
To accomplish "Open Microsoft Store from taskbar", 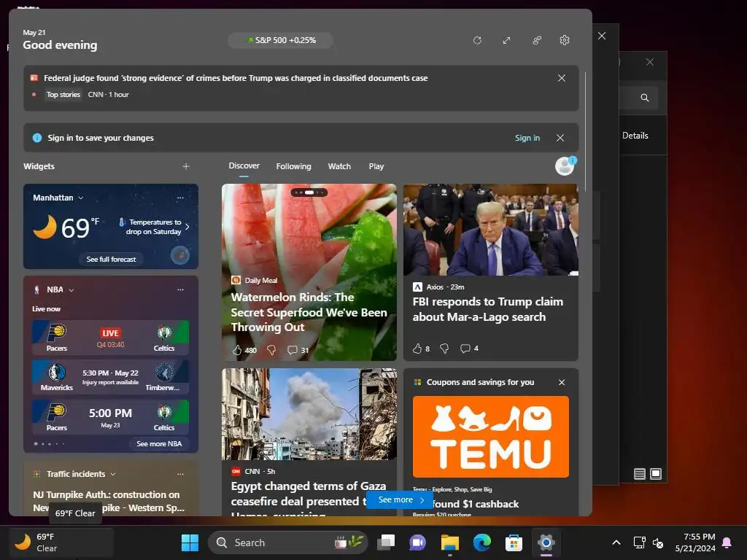I will point(514,542).
